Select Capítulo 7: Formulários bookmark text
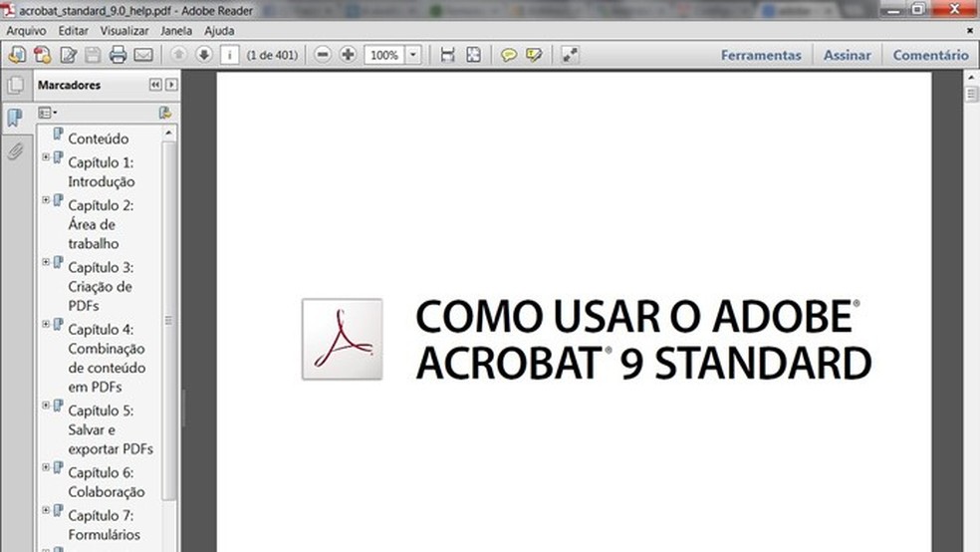Screen dimensions: 980x552 coord(104,525)
